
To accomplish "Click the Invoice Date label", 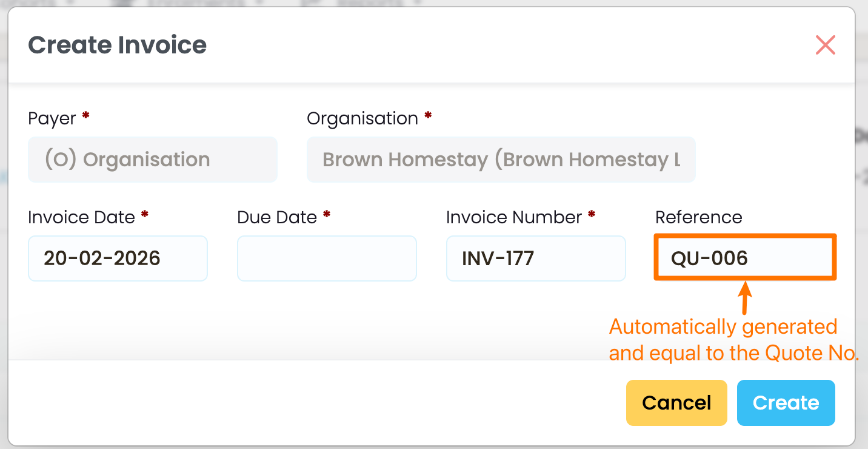I will tap(81, 217).
